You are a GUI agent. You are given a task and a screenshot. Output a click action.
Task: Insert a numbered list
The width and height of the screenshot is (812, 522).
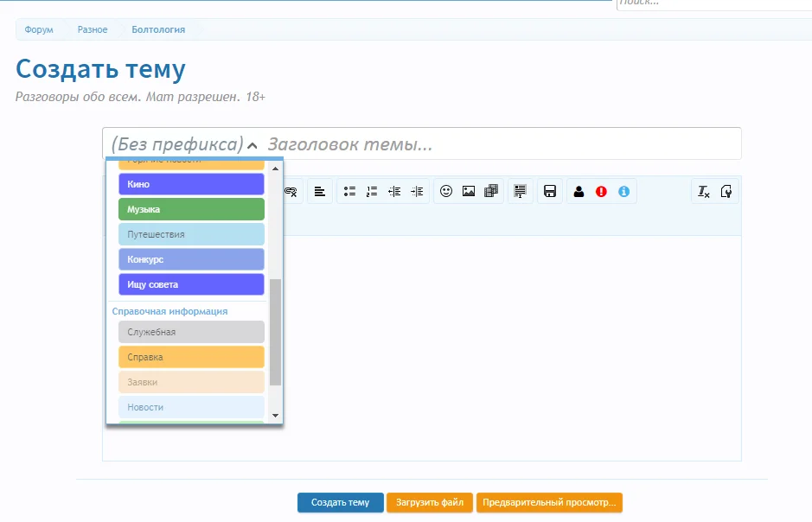pos(372,191)
